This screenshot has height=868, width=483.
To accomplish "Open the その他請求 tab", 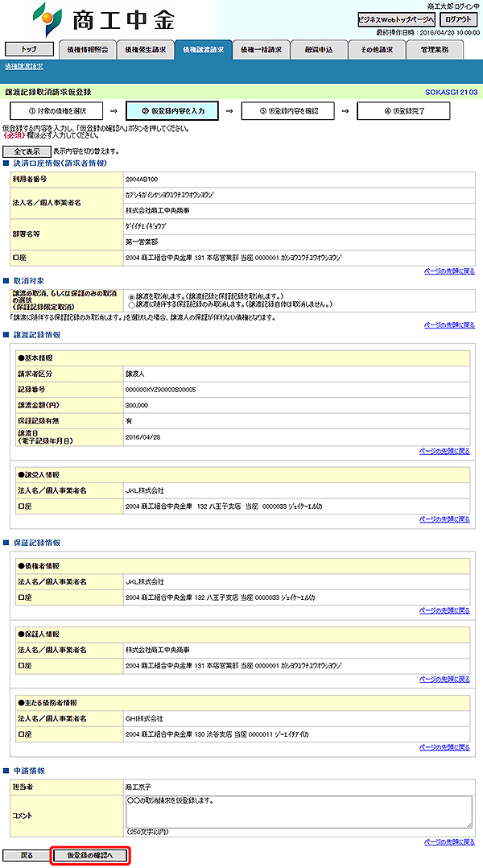I will (377, 50).
